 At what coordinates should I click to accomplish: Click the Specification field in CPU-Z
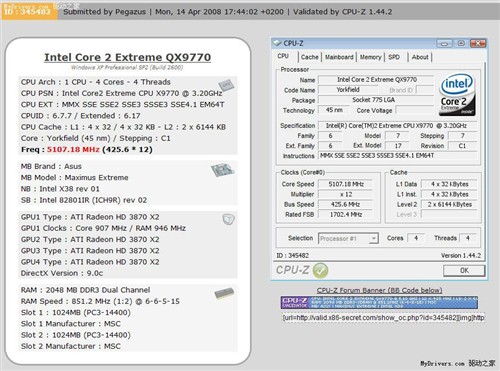[x=397, y=126]
